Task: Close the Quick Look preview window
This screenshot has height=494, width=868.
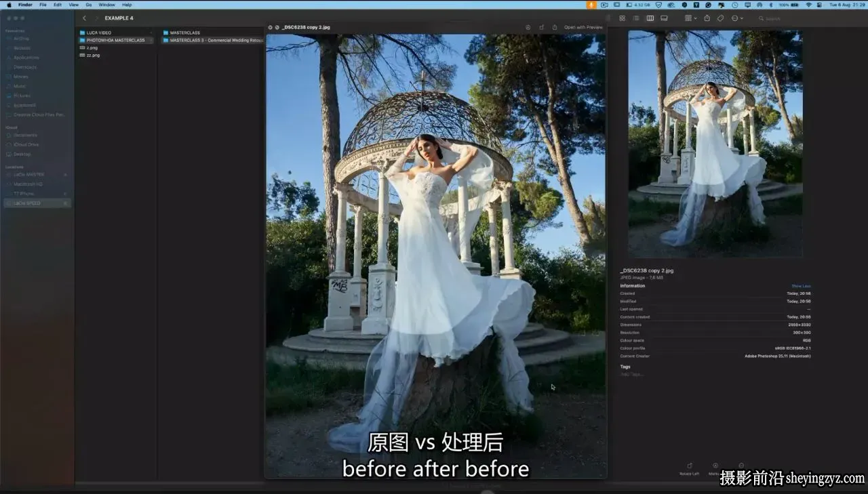Action: 270,27
